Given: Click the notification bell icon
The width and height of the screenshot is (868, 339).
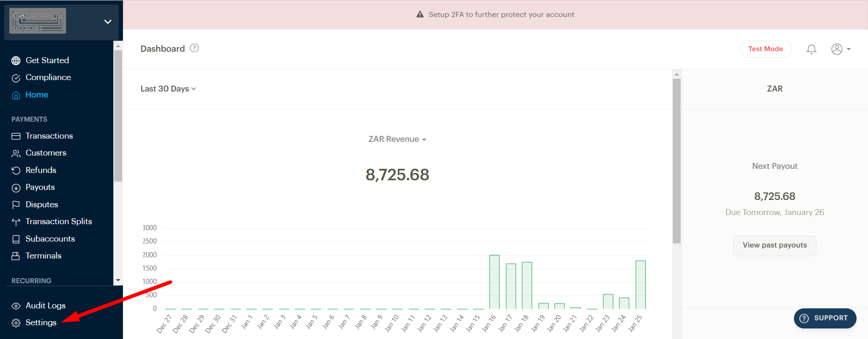Looking at the screenshot, I should click(811, 49).
